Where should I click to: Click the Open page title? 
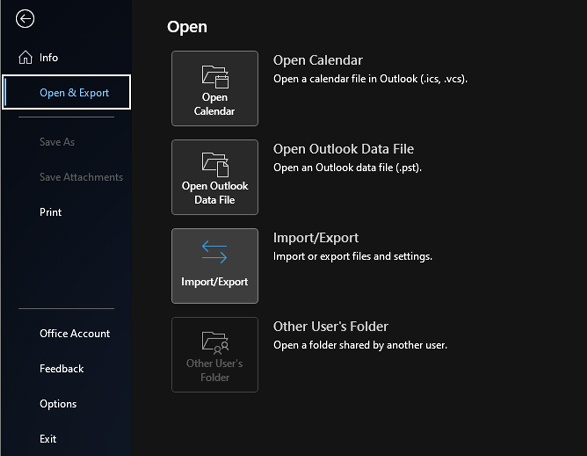point(187,27)
